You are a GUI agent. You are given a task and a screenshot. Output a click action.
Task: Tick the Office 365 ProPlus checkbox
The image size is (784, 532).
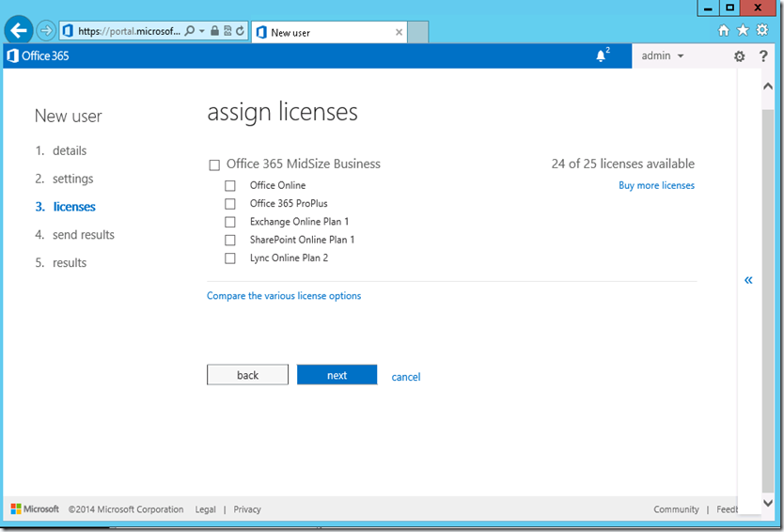tap(230, 204)
